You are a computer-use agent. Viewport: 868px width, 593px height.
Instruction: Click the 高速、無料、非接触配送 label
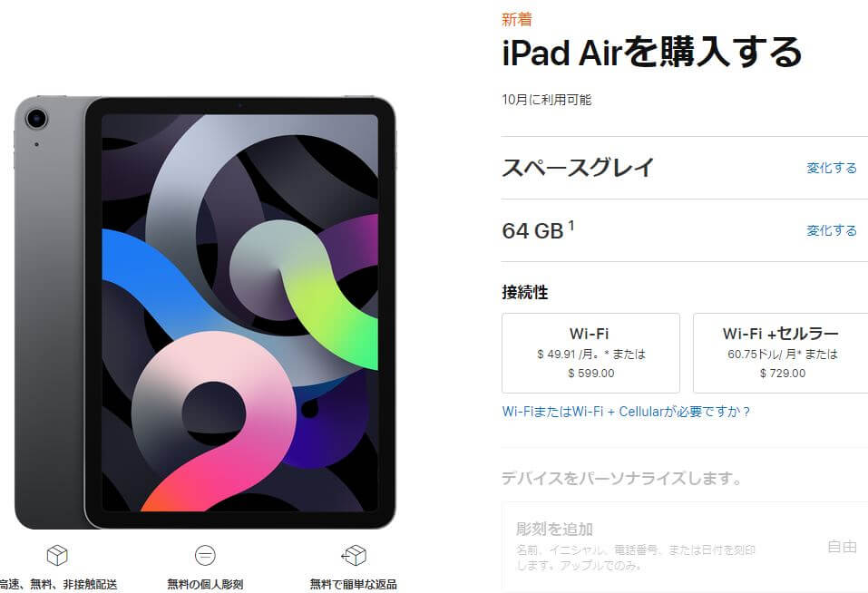point(57,584)
